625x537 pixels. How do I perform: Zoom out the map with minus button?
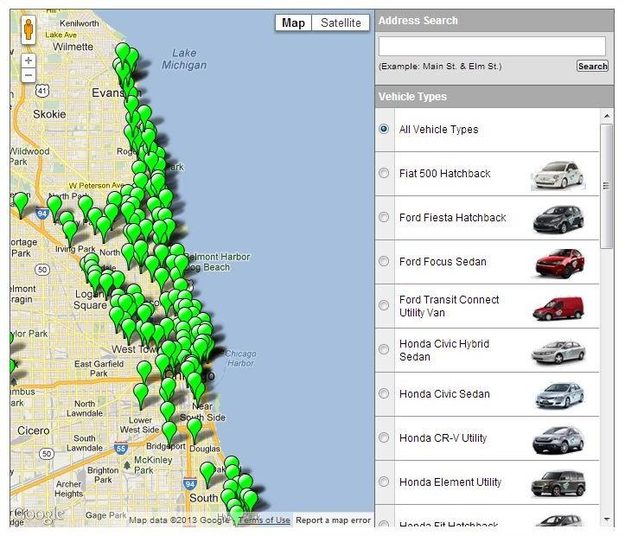point(28,75)
